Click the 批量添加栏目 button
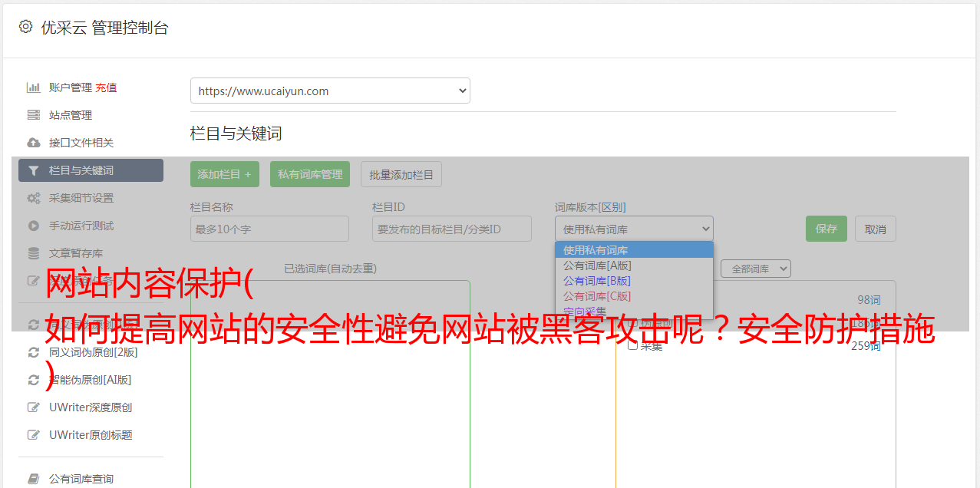The image size is (980, 488). [401, 174]
